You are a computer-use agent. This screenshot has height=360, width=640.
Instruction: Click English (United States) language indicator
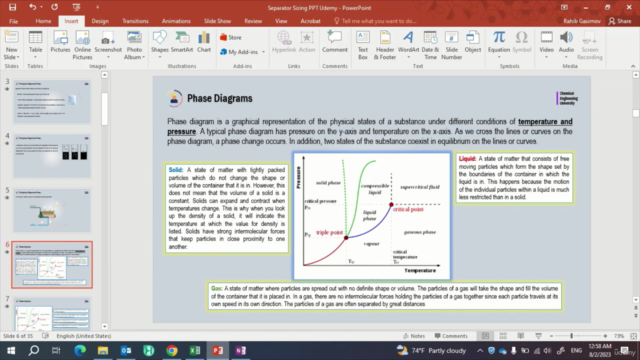84,336
